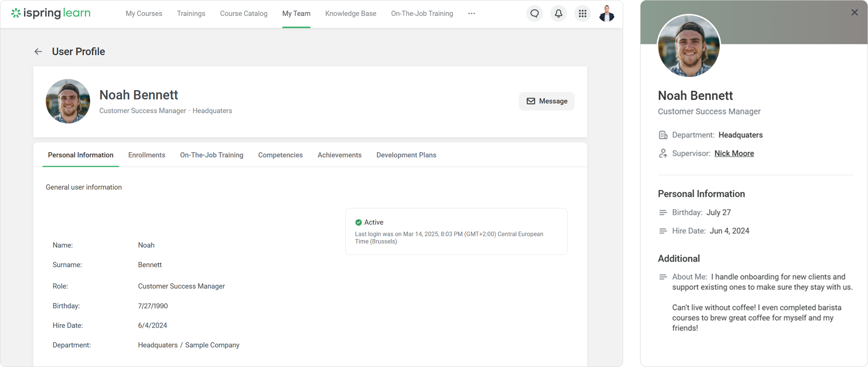This screenshot has height=367, width=868.
Task: Click the user avatar in top bar
Action: pyautogui.click(x=607, y=14)
